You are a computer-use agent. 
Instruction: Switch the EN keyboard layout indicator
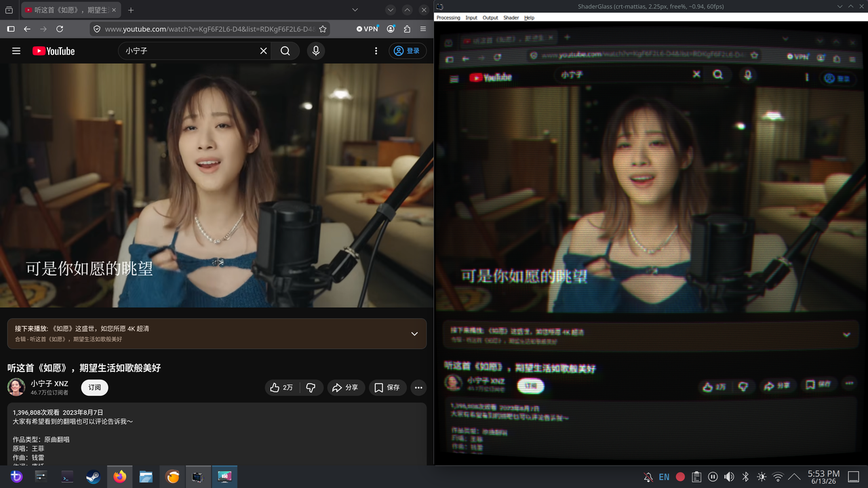(x=665, y=476)
